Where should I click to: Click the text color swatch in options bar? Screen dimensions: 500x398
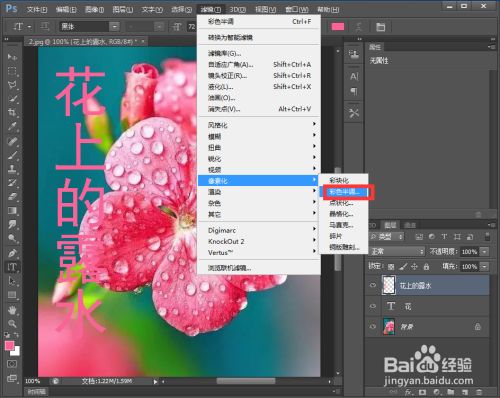[338, 27]
